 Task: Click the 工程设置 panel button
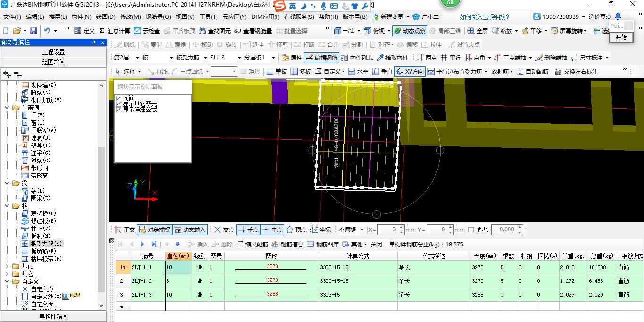(53, 52)
